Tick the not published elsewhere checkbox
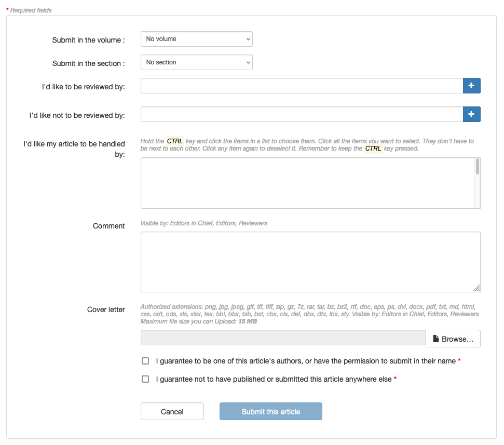Screen dimensions: 504x445 (145, 379)
